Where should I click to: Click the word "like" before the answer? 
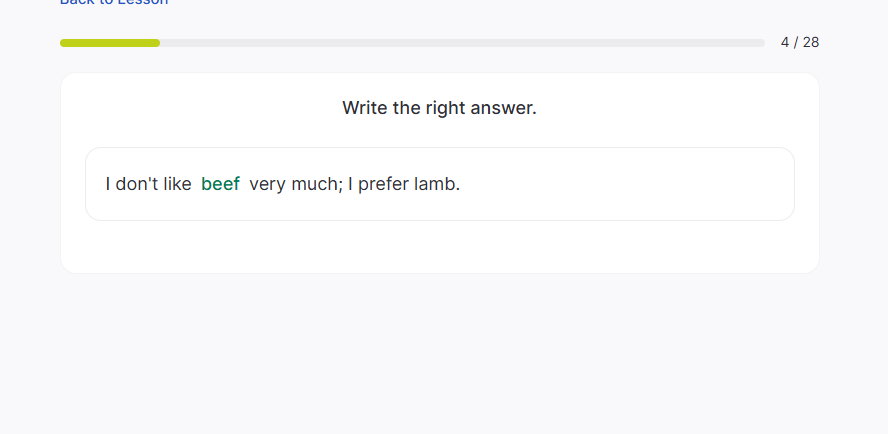pyautogui.click(x=176, y=184)
